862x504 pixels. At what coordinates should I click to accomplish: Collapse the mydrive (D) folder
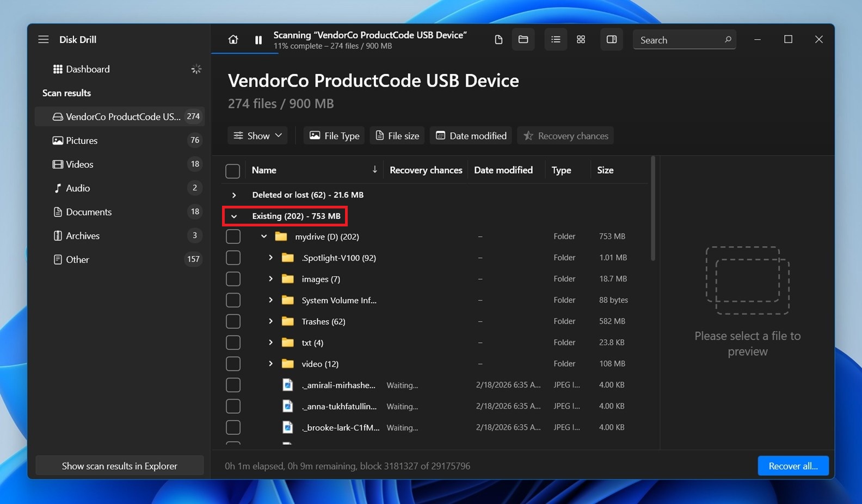click(264, 237)
